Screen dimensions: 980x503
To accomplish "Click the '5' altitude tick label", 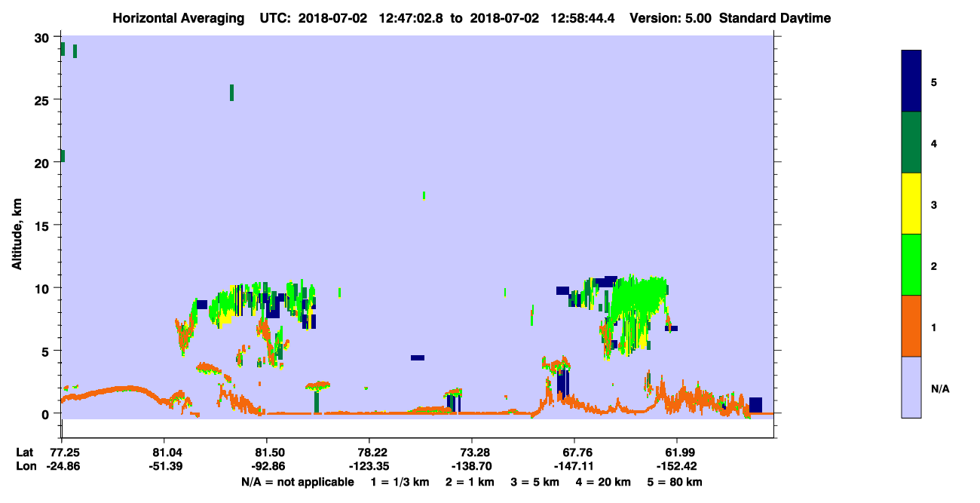I will 46,351.
